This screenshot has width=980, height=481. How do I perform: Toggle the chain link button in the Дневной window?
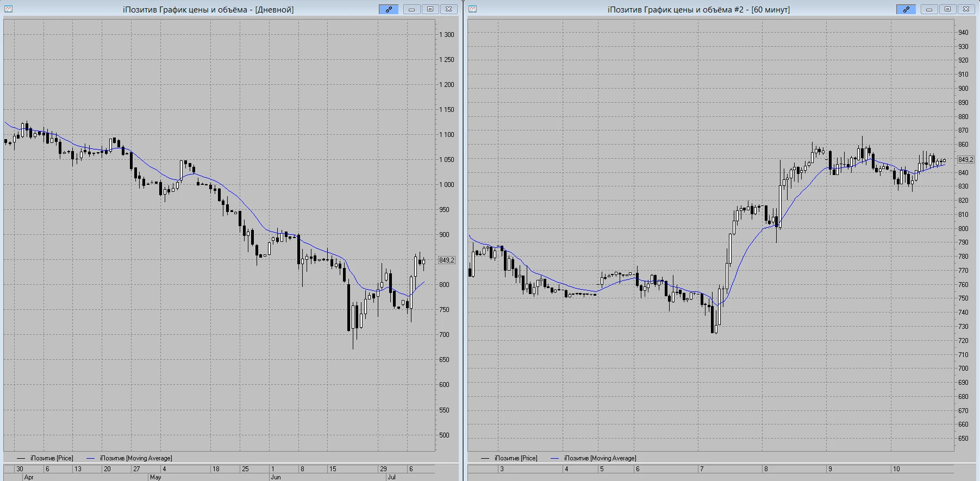click(389, 9)
